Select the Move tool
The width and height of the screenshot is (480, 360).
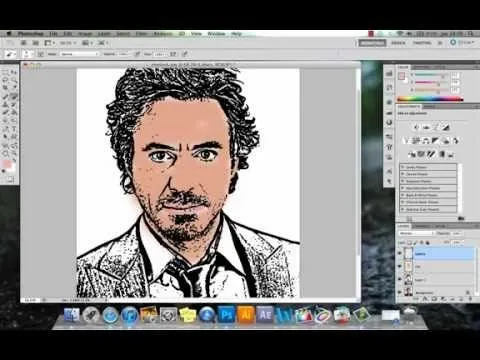click(x=14, y=72)
